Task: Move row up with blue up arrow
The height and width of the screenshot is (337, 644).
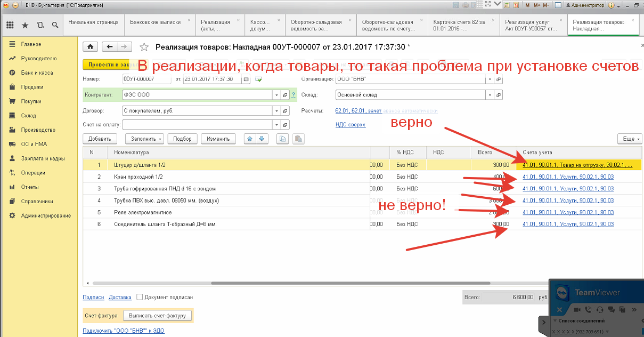Action: (x=249, y=139)
